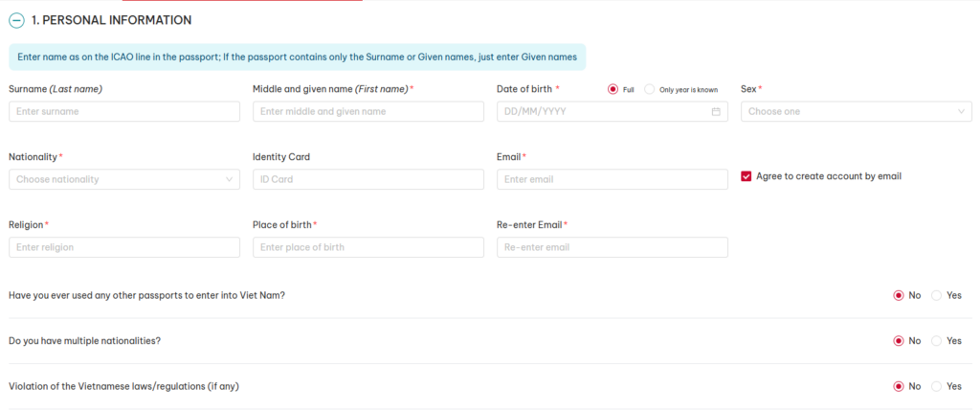Select Yes for other passports used
This screenshot has height=412, width=980.
[936, 295]
